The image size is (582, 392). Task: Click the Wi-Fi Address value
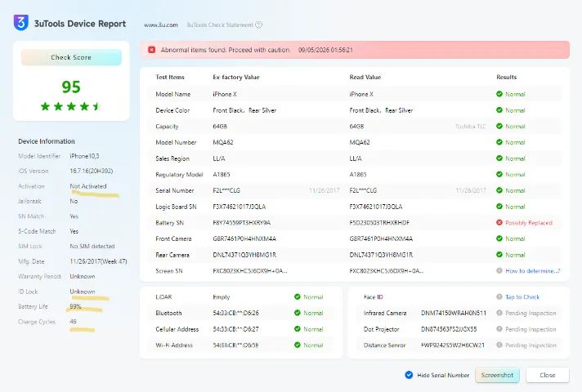tap(235, 345)
